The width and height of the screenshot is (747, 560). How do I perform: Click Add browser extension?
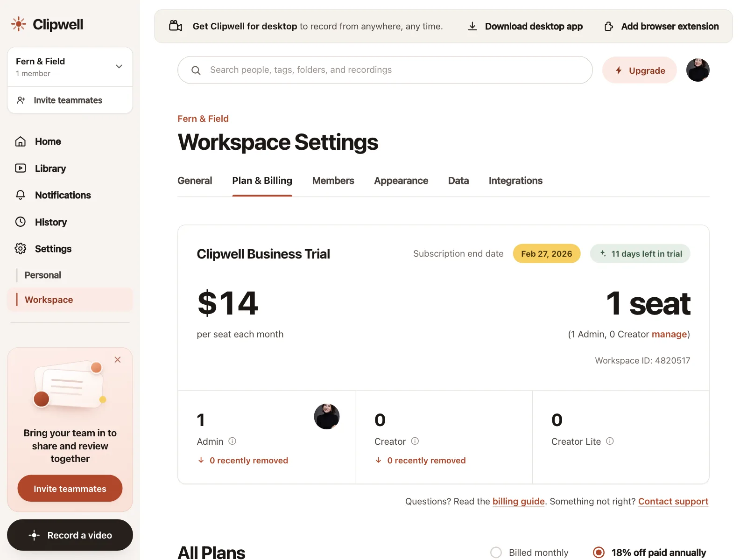[x=662, y=26]
